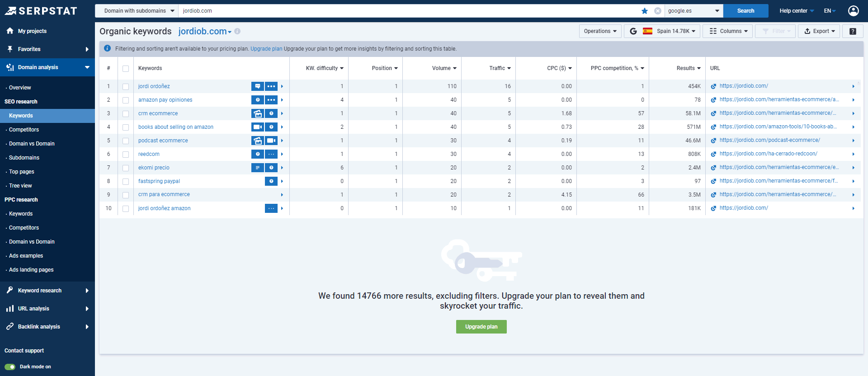Click the bar chart icon for URL analysis
The image size is (868, 376).
[x=10, y=309]
